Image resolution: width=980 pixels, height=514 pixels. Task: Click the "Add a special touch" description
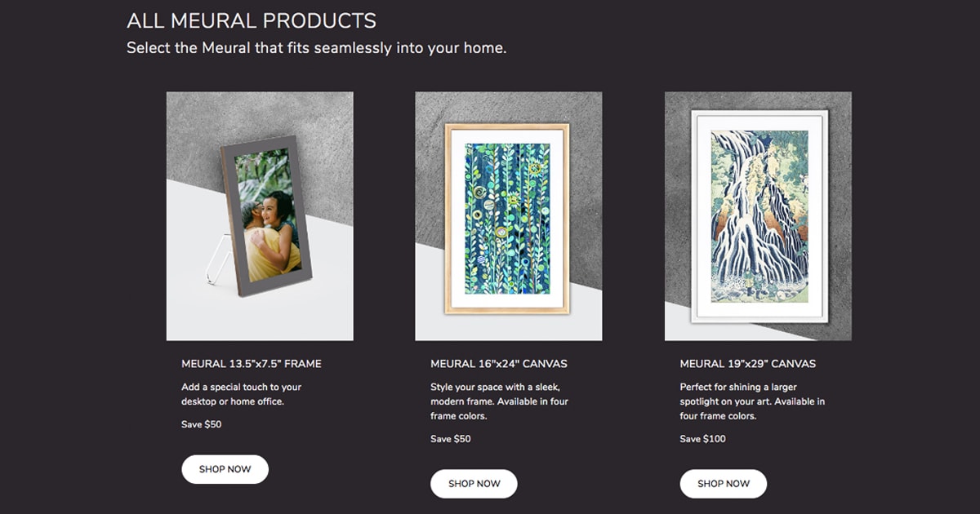[x=242, y=394]
